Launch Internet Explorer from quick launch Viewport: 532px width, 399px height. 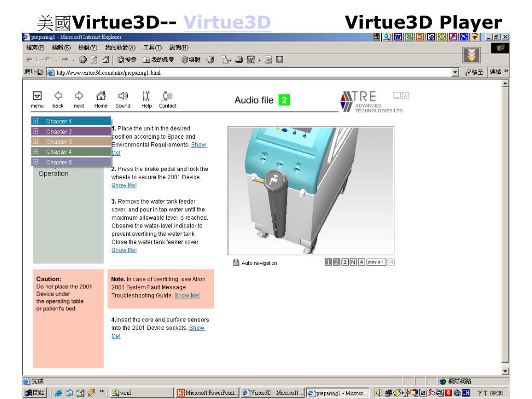point(58,393)
